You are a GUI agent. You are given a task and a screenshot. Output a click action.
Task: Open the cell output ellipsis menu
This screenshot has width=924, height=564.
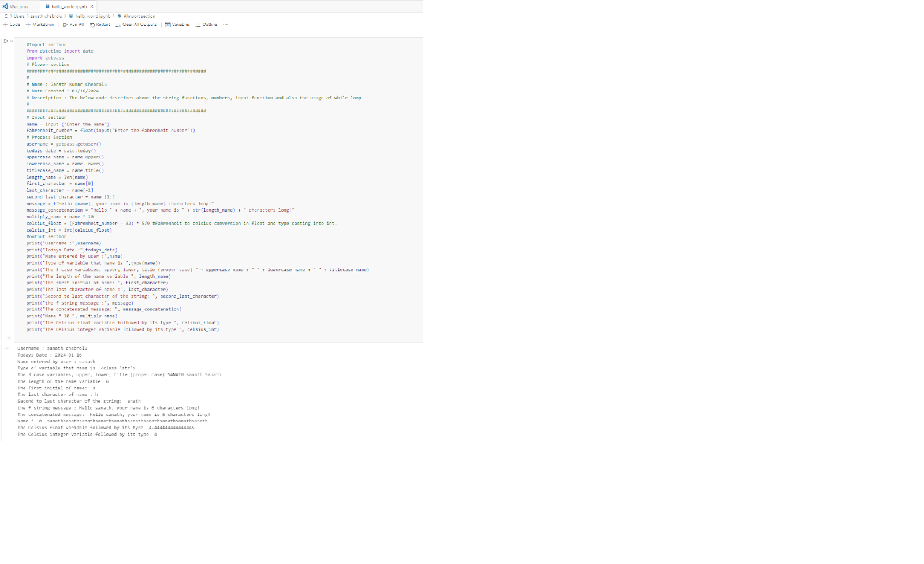[7, 348]
